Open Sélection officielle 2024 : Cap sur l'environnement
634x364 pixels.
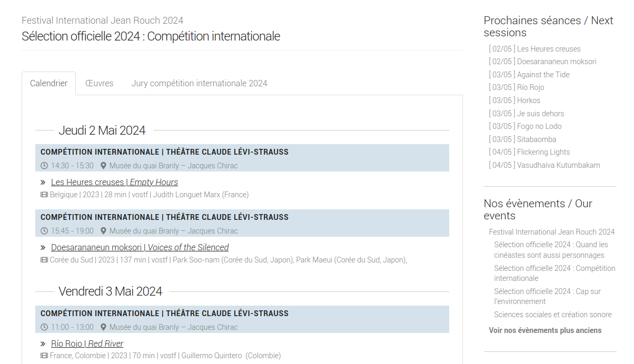(547, 296)
